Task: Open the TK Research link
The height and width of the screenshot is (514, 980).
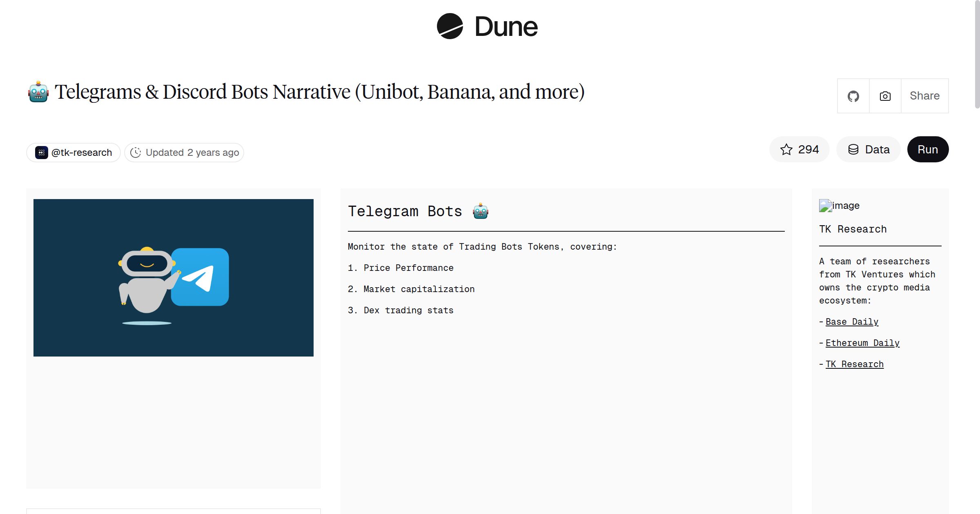Action: [854, 364]
